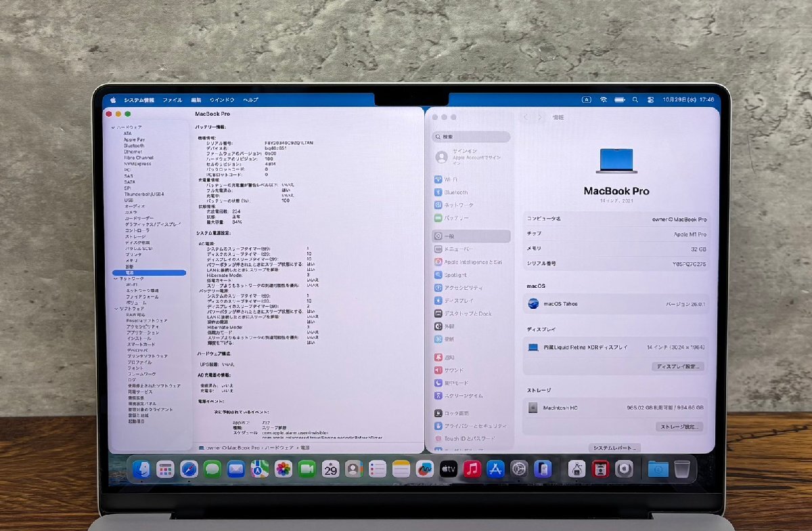Image resolution: width=812 pixels, height=531 pixels.
Task: Collapse the ハードウェア tree section
Action: pos(114,127)
